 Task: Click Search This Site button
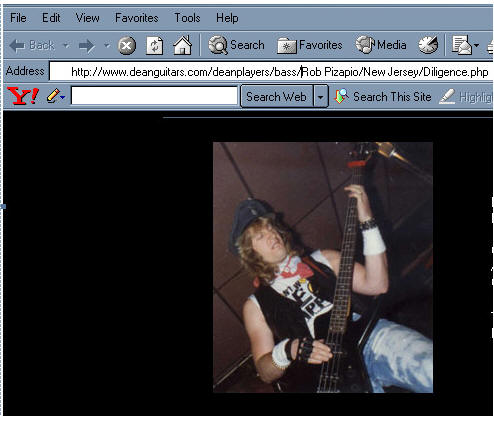pos(383,97)
